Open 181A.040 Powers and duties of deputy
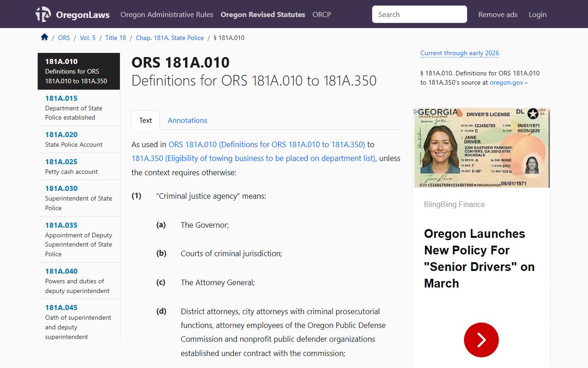This screenshot has width=588, height=368. click(x=79, y=281)
